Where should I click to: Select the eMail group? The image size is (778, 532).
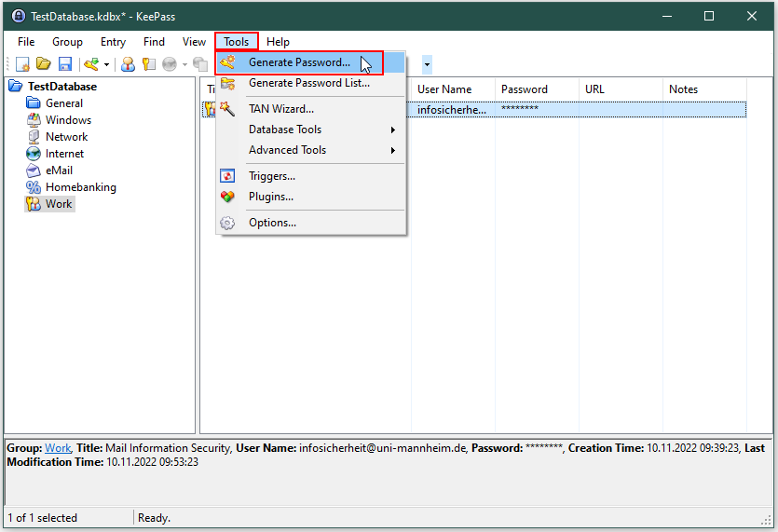pyautogui.click(x=59, y=171)
